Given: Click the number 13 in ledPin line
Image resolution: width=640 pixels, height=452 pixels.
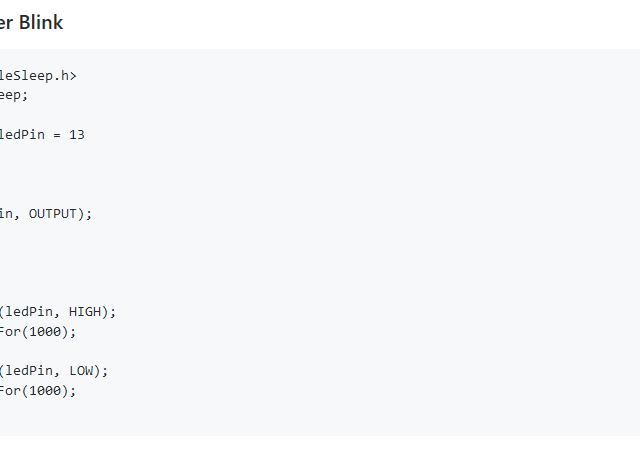Looking at the screenshot, I should [x=77, y=135].
